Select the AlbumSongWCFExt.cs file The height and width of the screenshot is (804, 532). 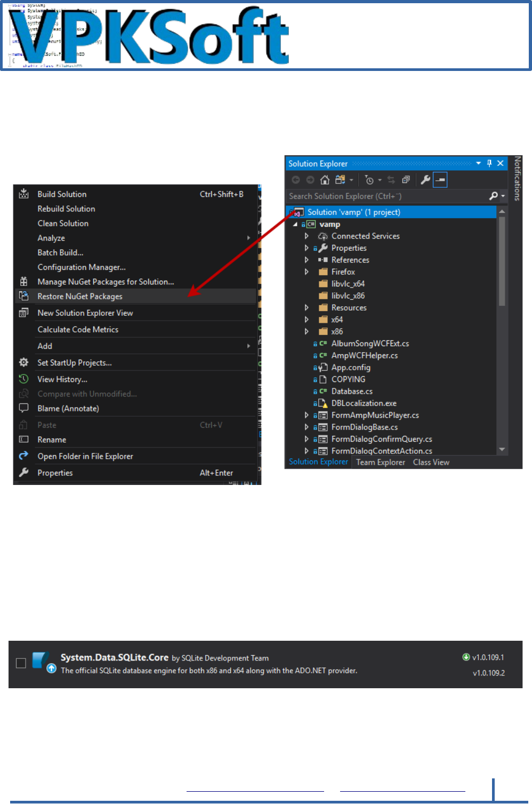tap(370, 344)
